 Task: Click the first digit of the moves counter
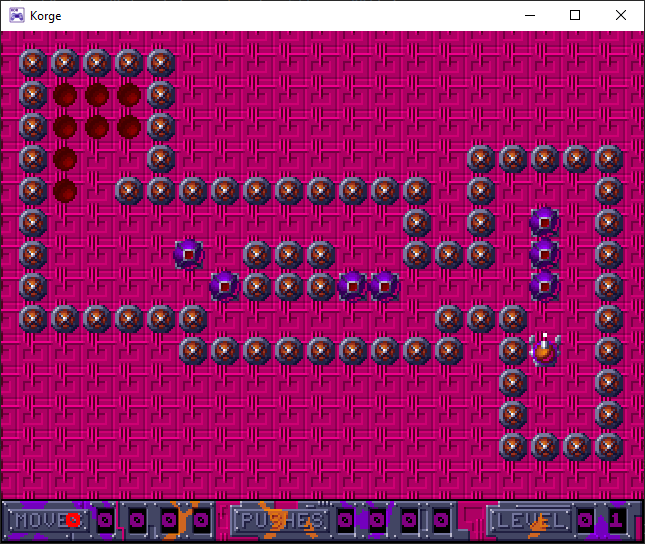105,521
